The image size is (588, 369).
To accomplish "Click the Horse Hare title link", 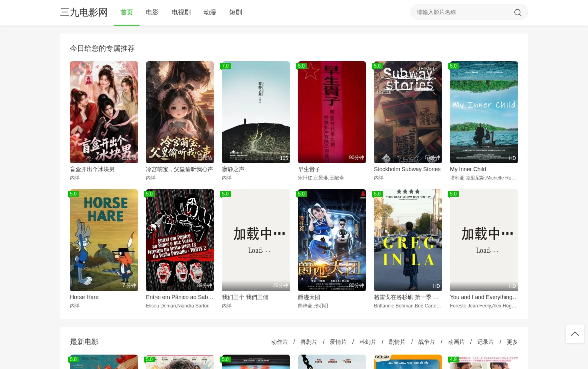I will point(84,297).
